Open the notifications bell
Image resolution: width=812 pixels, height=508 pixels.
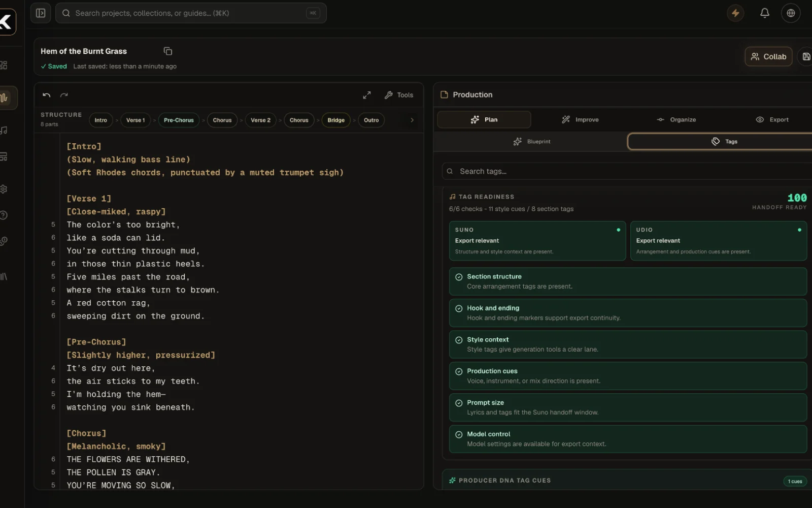(764, 13)
